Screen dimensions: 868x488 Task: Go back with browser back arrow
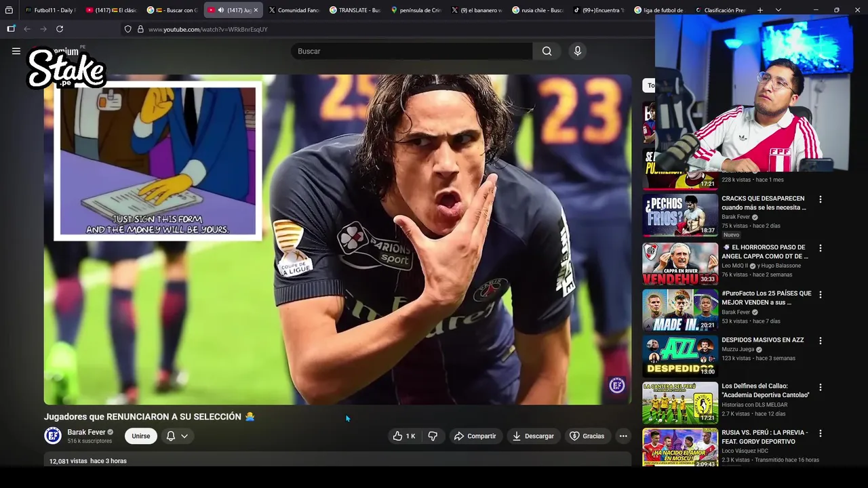coord(27,29)
